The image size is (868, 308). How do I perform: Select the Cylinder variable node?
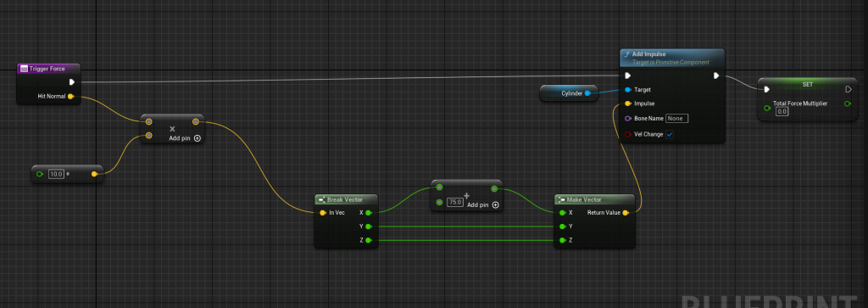click(569, 93)
